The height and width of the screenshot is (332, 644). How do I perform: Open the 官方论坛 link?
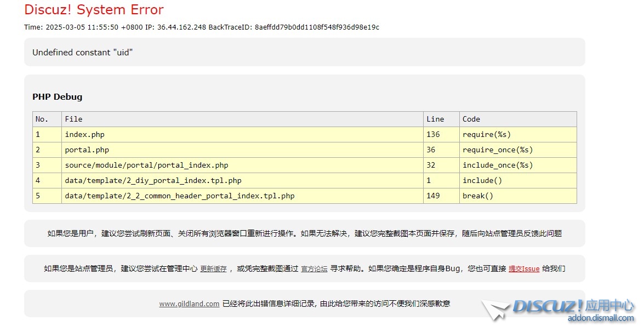(314, 269)
